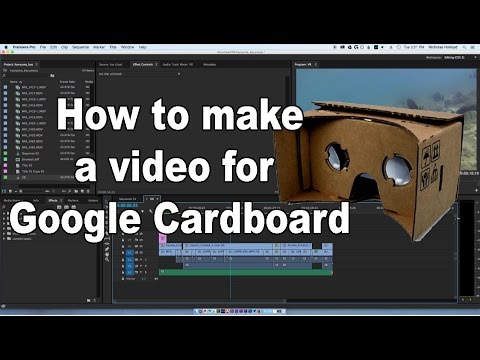Open the Effect Controls panel menu icon
Screen dimensions: 480x360
click(x=156, y=64)
